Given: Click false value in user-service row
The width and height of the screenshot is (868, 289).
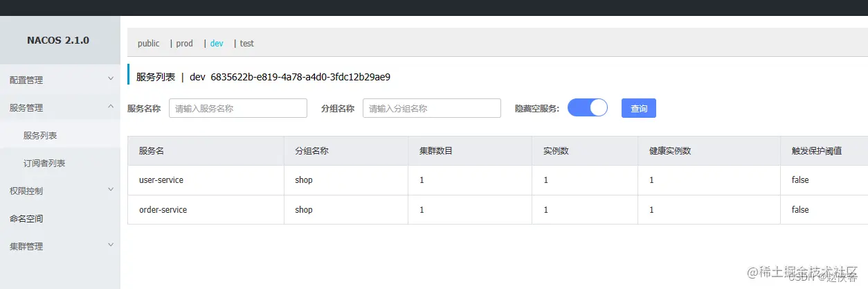Looking at the screenshot, I should pos(800,180).
